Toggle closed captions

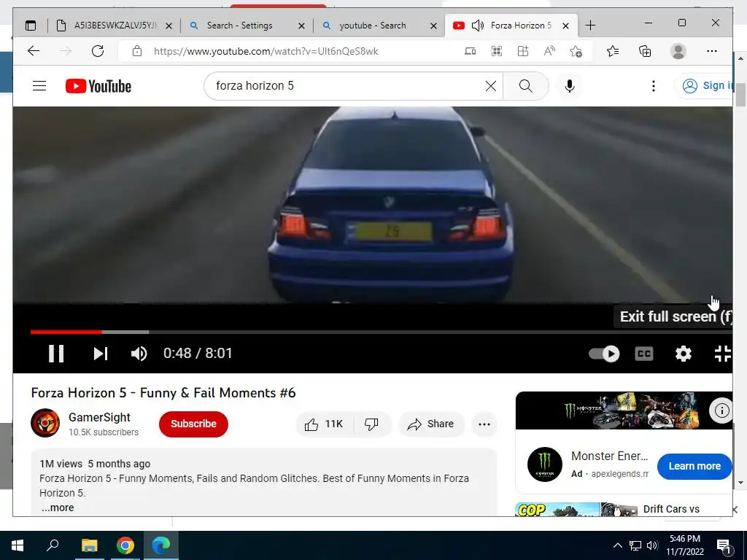pos(644,354)
